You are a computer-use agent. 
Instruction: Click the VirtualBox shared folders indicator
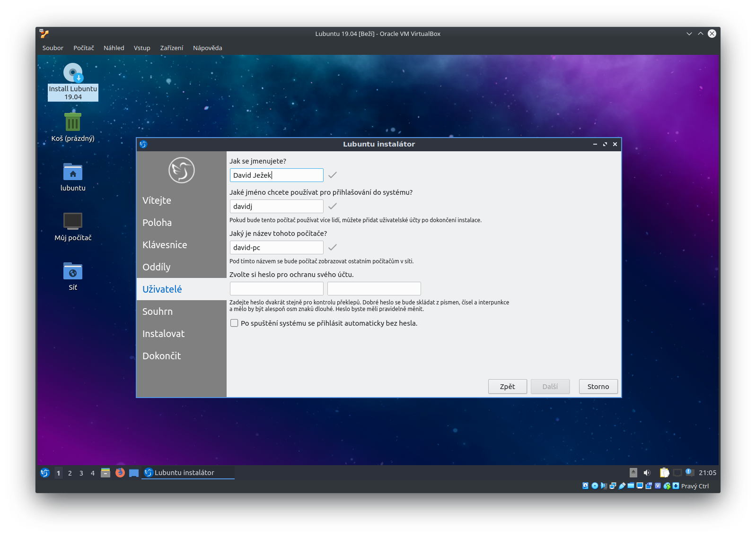point(631,485)
